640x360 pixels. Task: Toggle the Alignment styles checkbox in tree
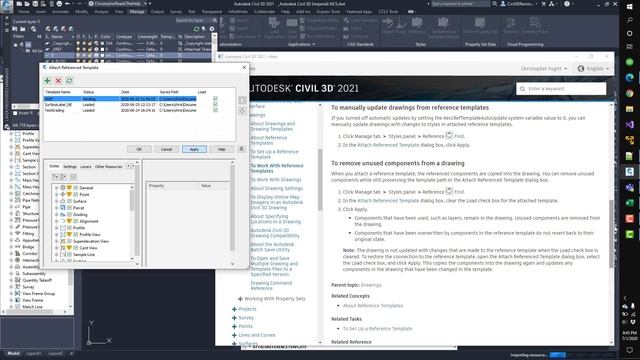click(x=76, y=221)
